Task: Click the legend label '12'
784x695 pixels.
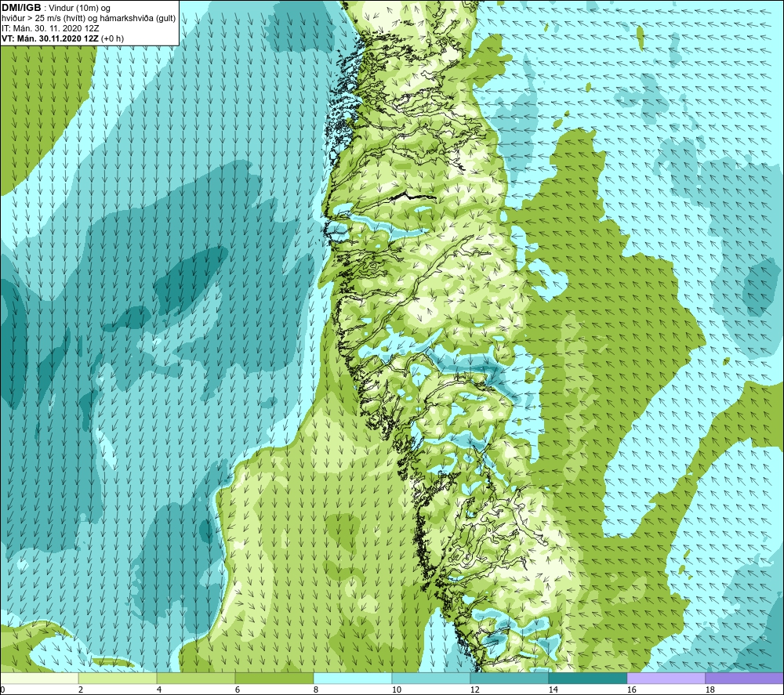Action: 474,690
